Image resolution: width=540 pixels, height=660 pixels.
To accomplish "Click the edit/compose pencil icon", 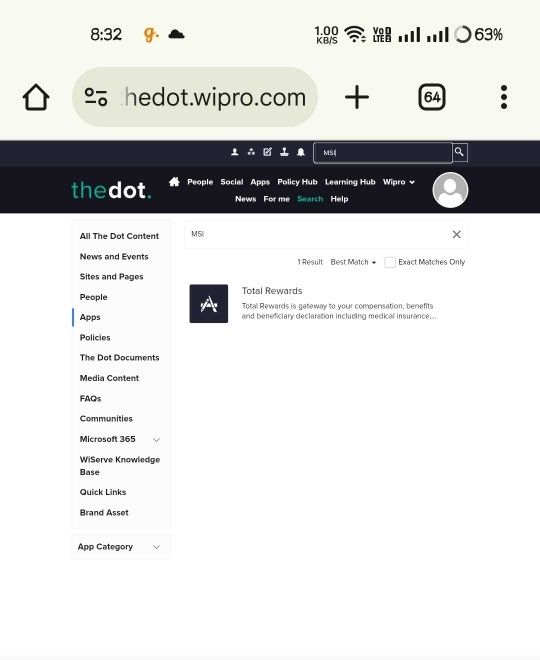I will pos(268,152).
